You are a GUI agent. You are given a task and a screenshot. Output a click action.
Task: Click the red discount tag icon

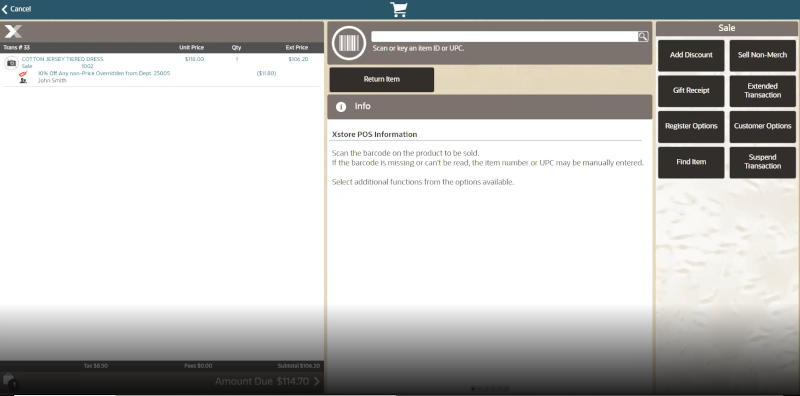[22, 74]
